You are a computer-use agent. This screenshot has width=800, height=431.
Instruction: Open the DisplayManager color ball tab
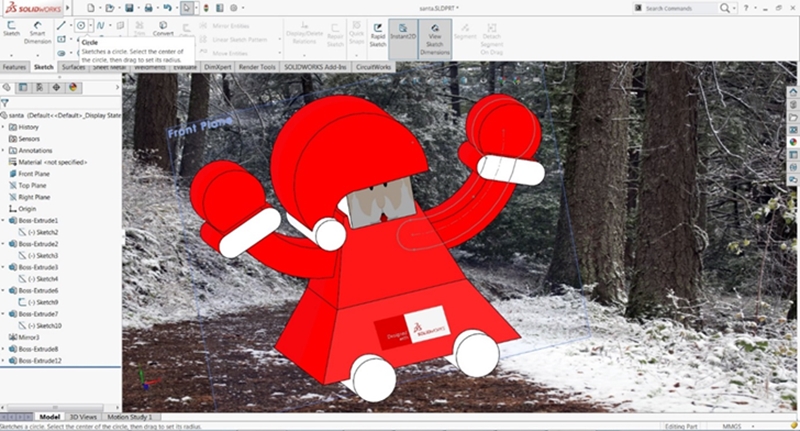pyautogui.click(x=73, y=88)
